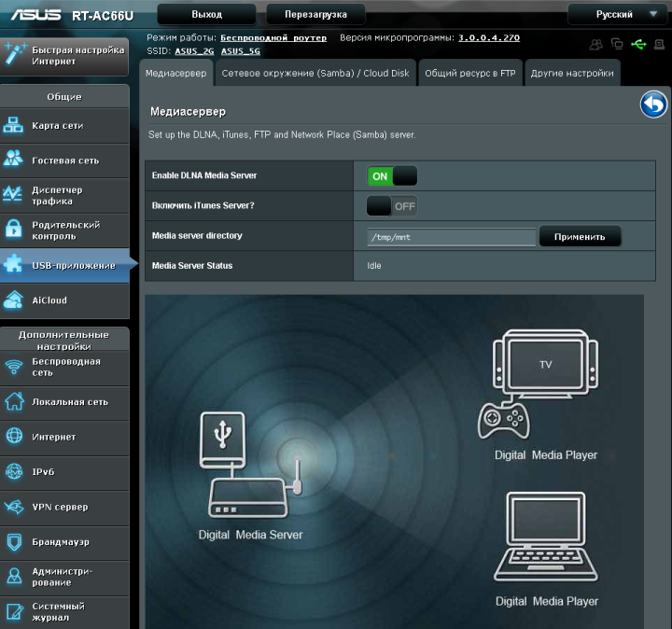The image size is (672, 629).
Task: Click the VPN сервер arrows icon
Action: [x=14, y=507]
